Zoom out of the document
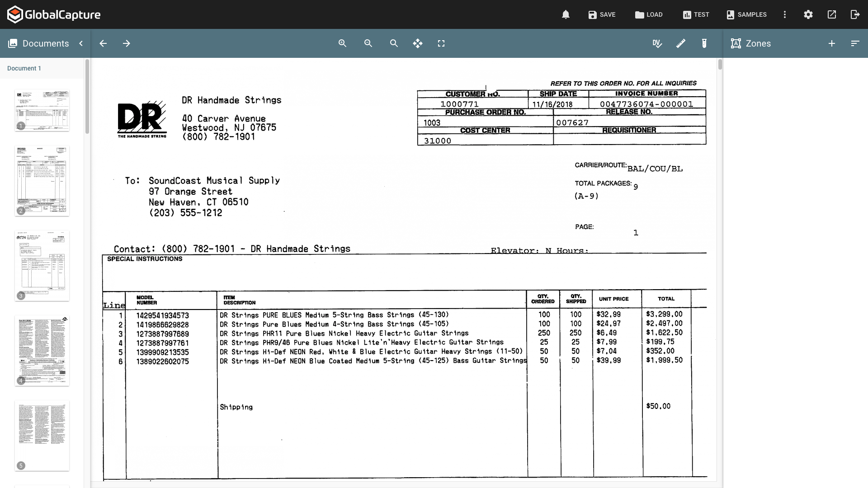 coord(368,43)
